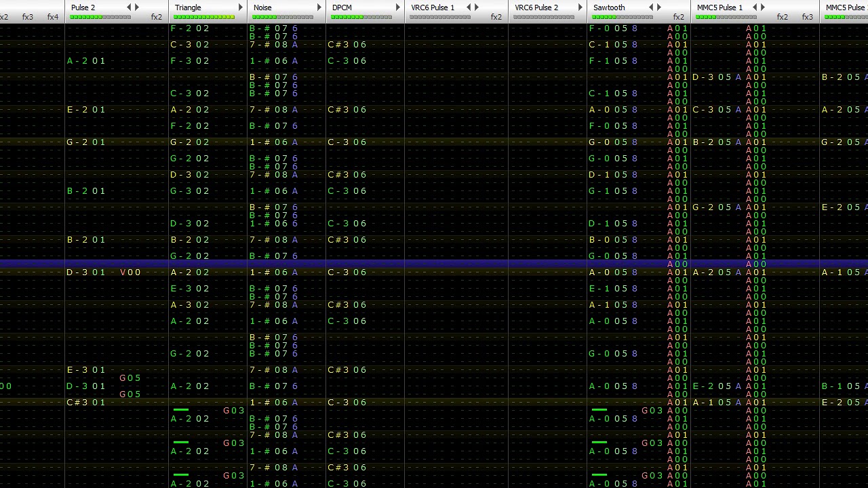
Task: Select note B-2 05 A in MMC5 Pulse 1
Action: click(717, 142)
